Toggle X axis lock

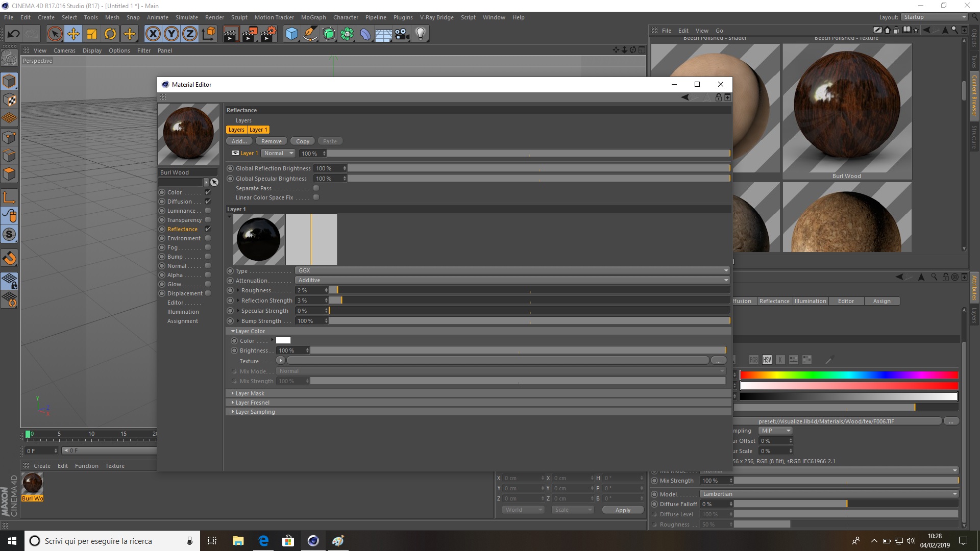click(x=153, y=34)
